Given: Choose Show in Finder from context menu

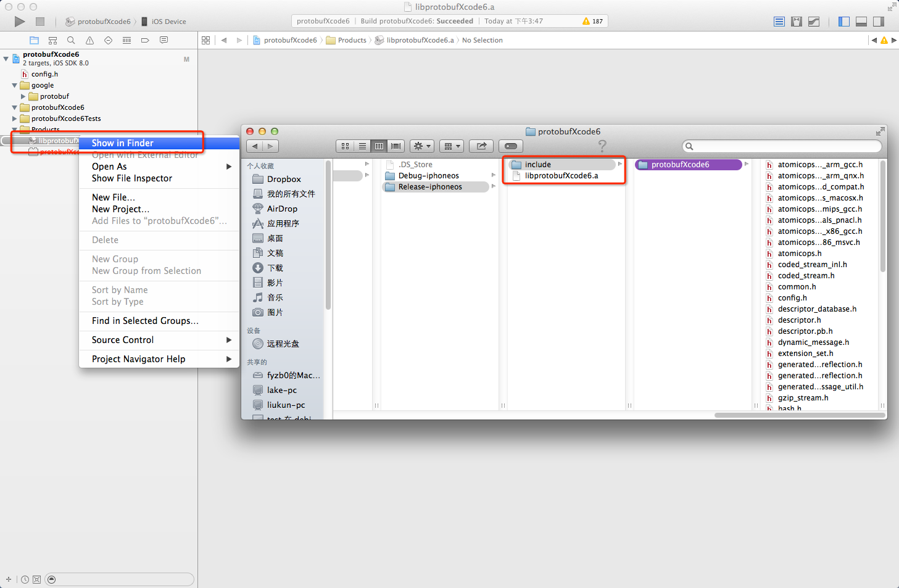Looking at the screenshot, I should [159, 143].
